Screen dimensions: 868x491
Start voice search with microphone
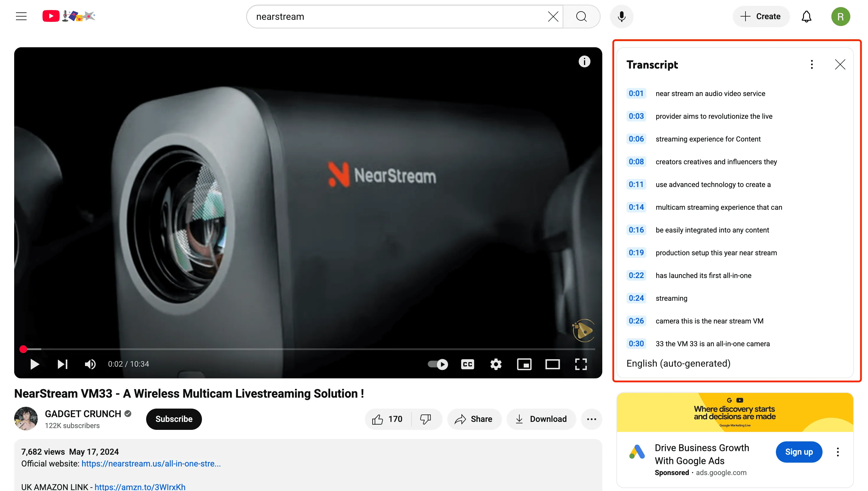coord(621,17)
